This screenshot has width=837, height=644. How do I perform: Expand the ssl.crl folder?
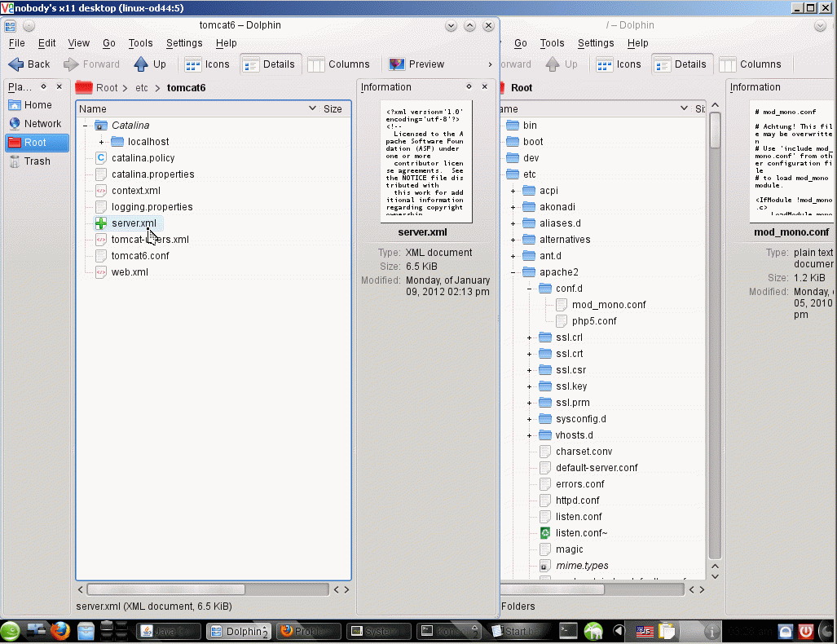(530, 338)
